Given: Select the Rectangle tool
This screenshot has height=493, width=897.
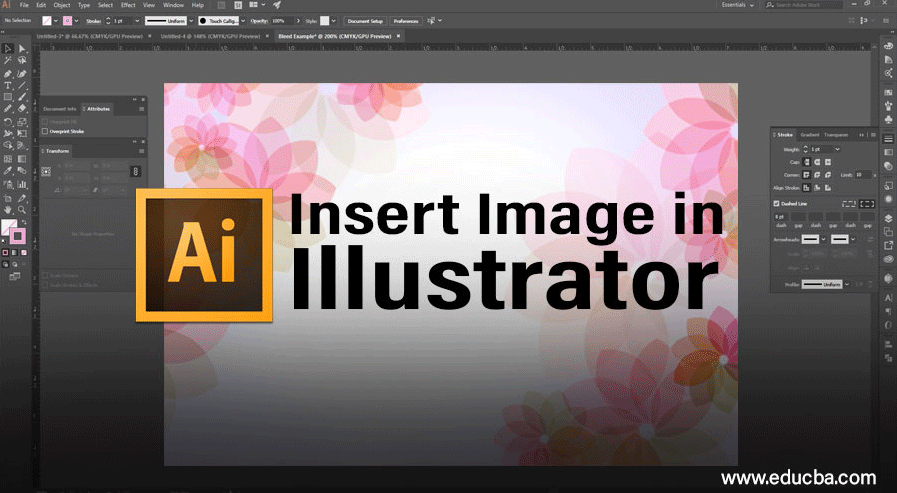Looking at the screenshot, I should pos(8,97).
